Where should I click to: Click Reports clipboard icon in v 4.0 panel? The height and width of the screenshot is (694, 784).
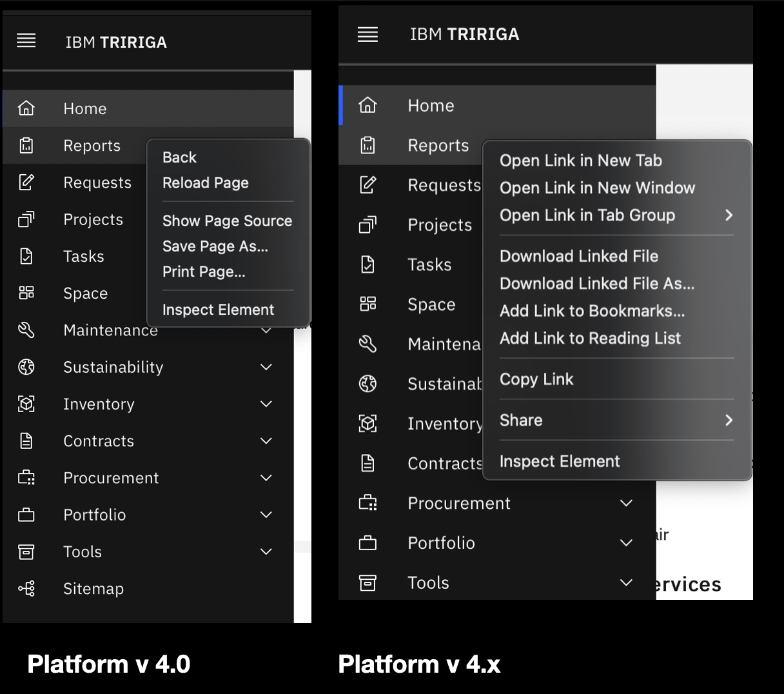(26, 145)
